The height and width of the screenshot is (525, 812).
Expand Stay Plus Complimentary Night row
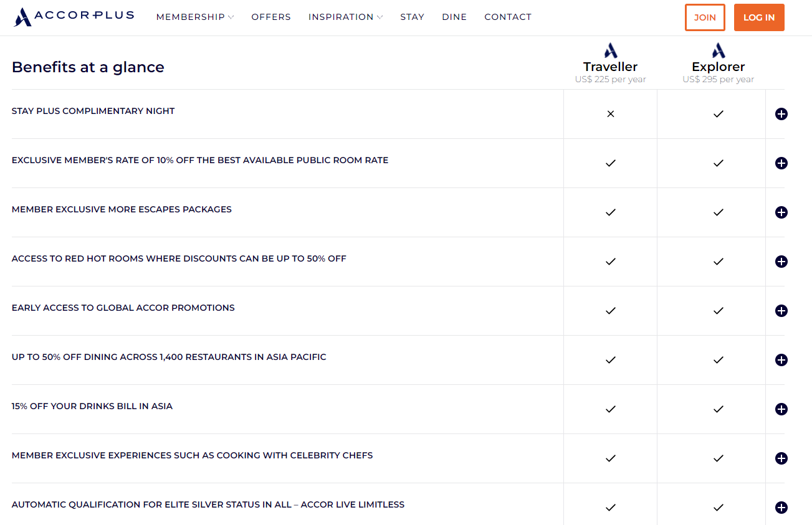(781, 114)
